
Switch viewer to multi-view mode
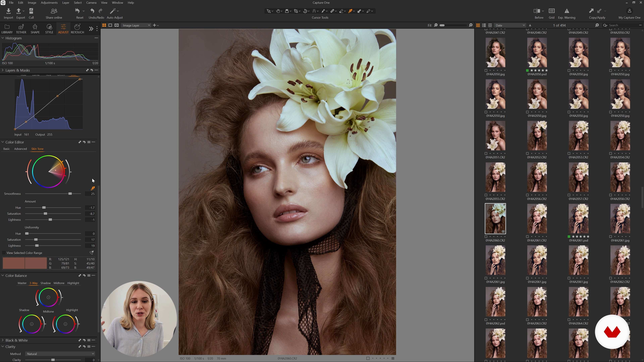104,25
